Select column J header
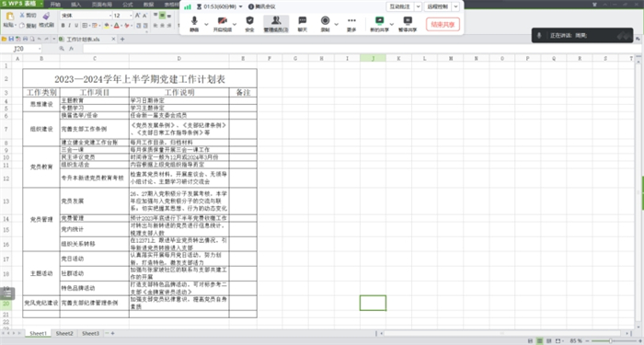 pyautogui.click(x=373, y=58)
